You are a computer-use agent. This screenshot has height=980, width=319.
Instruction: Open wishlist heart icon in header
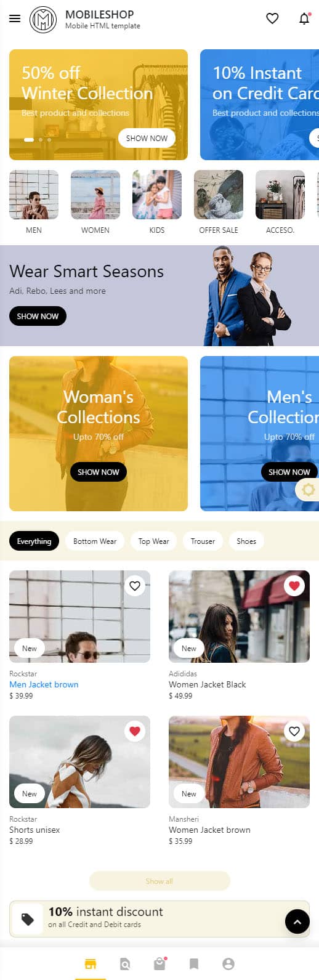[x=272, y=18]
